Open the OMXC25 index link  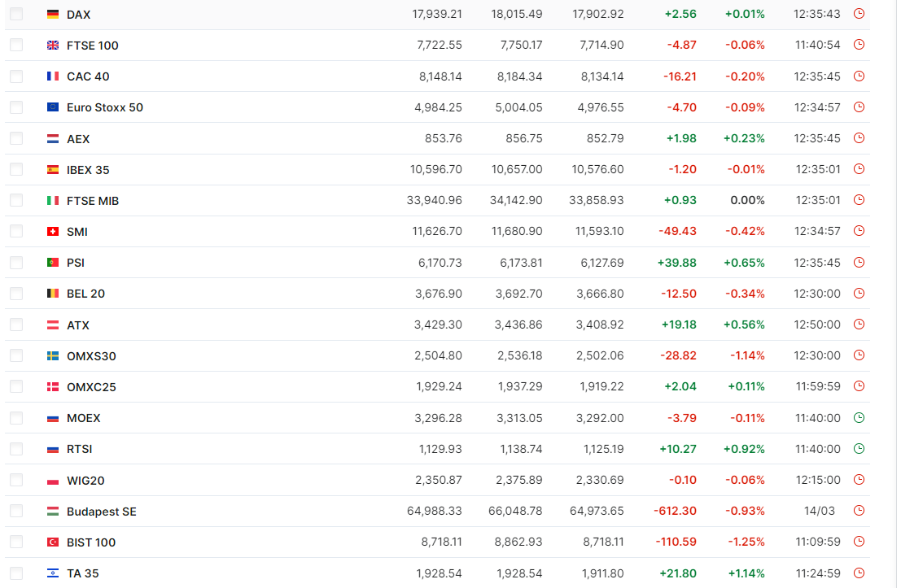(x=91, y=387)
